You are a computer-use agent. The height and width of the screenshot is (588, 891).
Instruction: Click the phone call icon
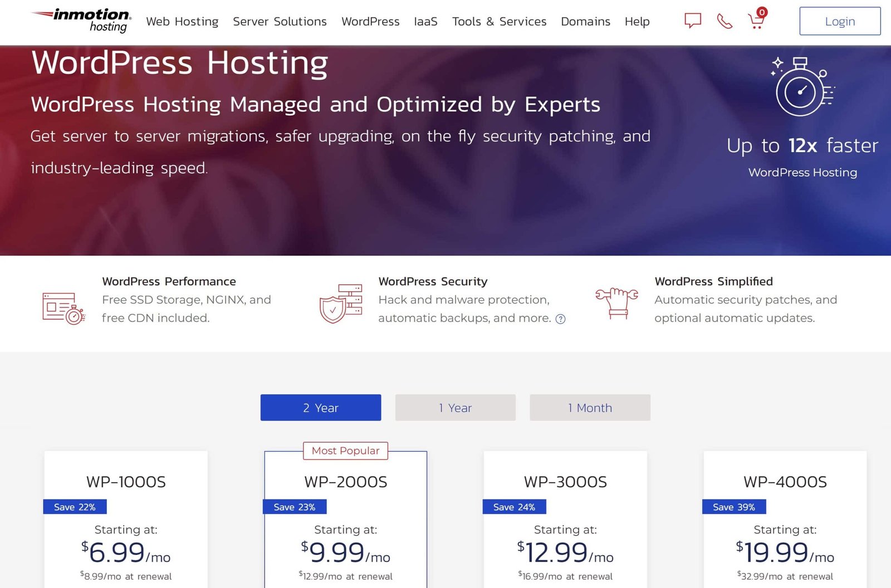(724, 21)
